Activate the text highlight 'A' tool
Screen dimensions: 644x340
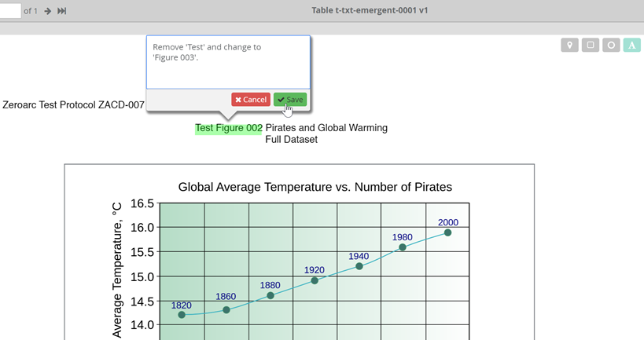tap(631, 46)
